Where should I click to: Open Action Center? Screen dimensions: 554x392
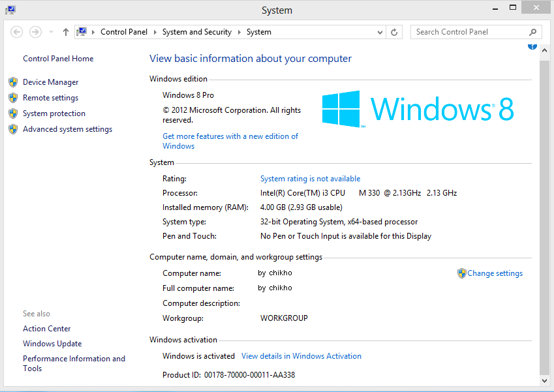pyautogui.click(x=46, y=329)
